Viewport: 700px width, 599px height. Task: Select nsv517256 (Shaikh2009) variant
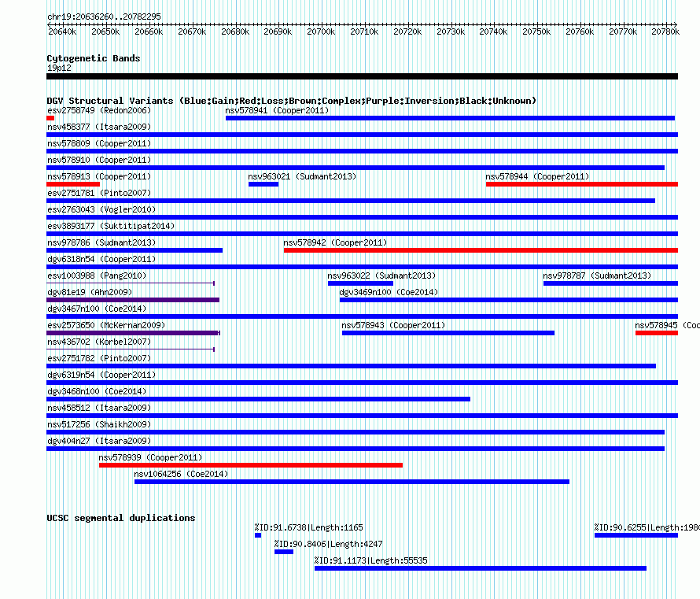click(x=356, y=432)
